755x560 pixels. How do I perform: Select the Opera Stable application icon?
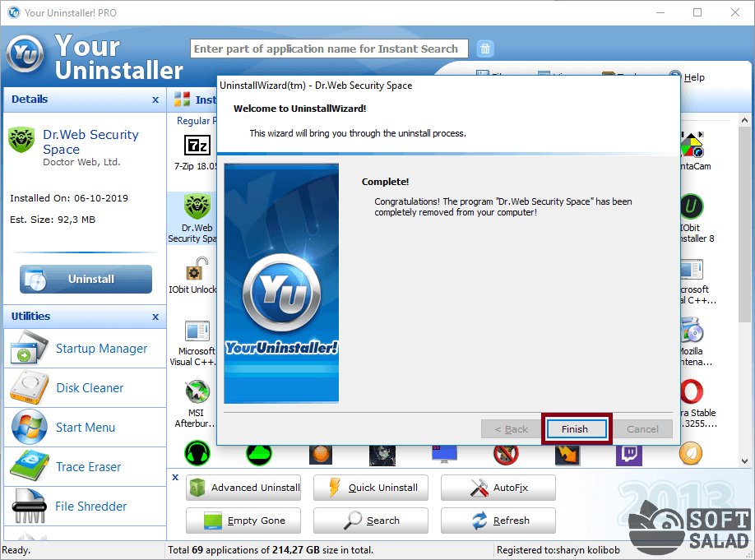point(692,392)
